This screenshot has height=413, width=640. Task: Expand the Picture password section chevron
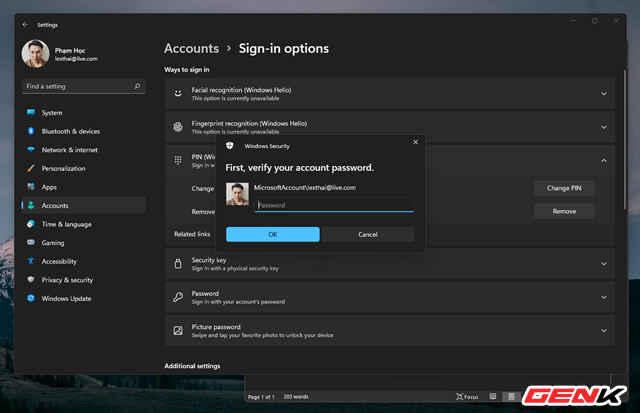click(604, 331)
